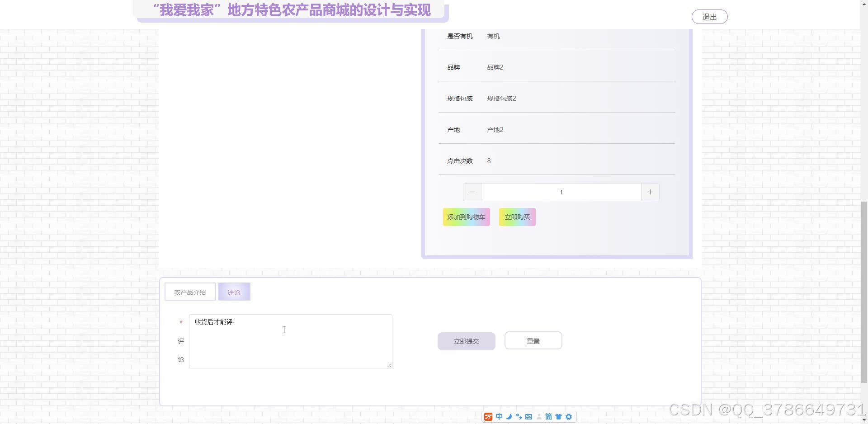
Task: Open the on-screen soft keyboard
Action: 528,416
